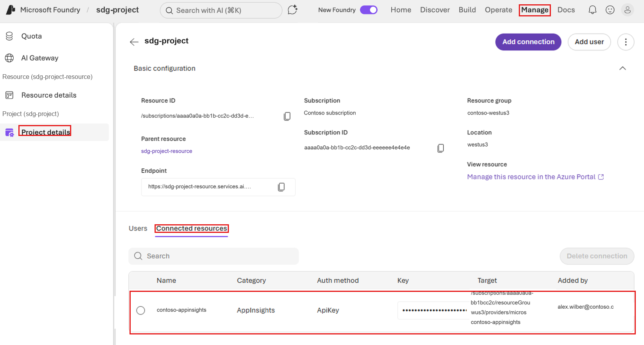Copy the Endpoint URL

point(281,187)
